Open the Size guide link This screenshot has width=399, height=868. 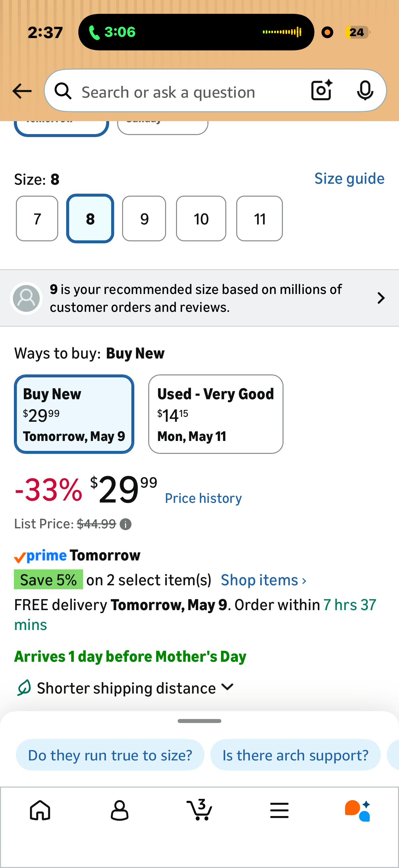[x=349, y=178]
